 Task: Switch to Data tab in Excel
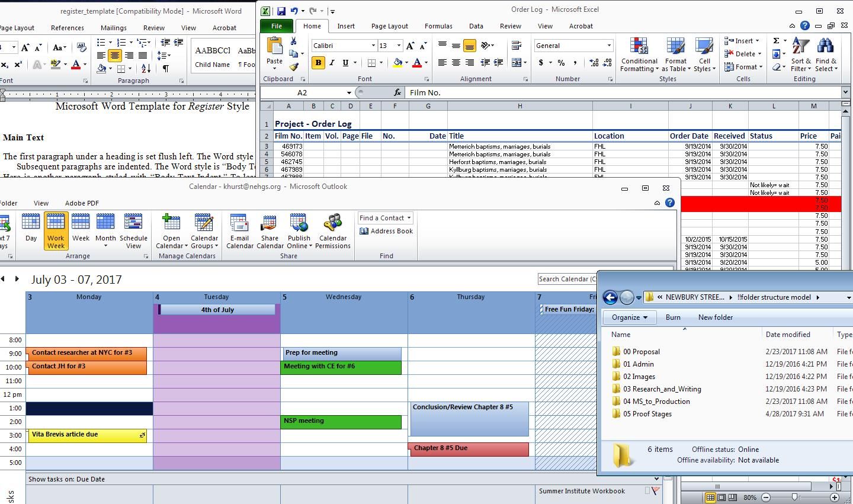click(x=476, y=26)
